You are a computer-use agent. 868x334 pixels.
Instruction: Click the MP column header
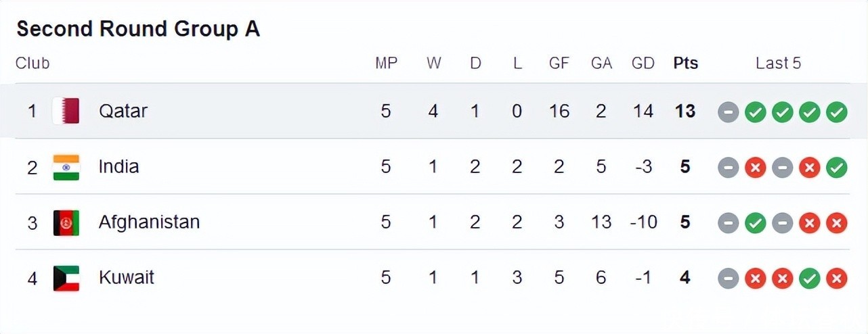pyautogui.click(x=386, y=64)
